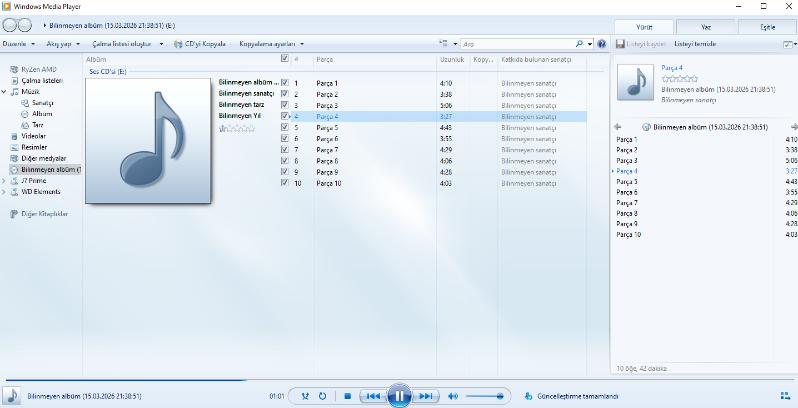
Task: Toggle the repeat icon
Action: click(x=322, y=396)
